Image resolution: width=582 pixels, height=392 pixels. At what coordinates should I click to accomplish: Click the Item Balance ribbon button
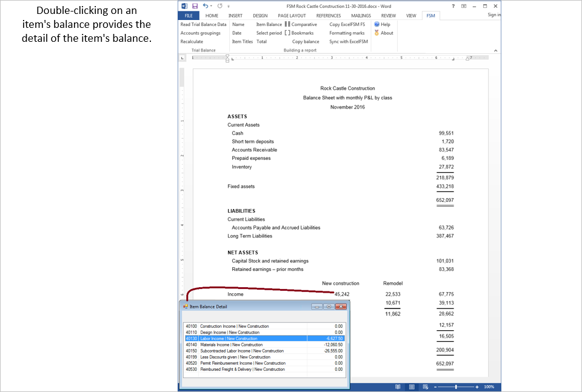coord(269,24)
